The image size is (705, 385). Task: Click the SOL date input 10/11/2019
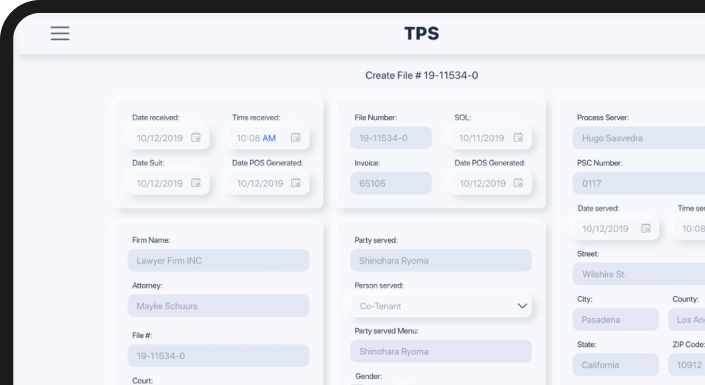491,138
